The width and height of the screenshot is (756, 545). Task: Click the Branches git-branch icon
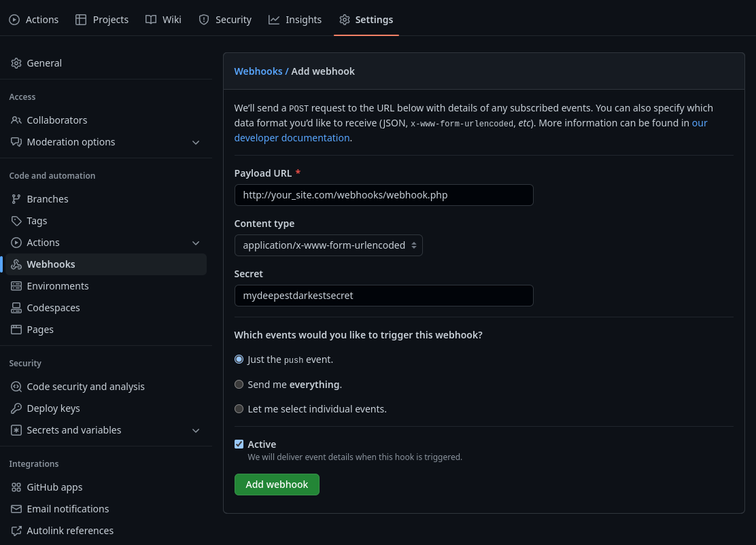16,199
